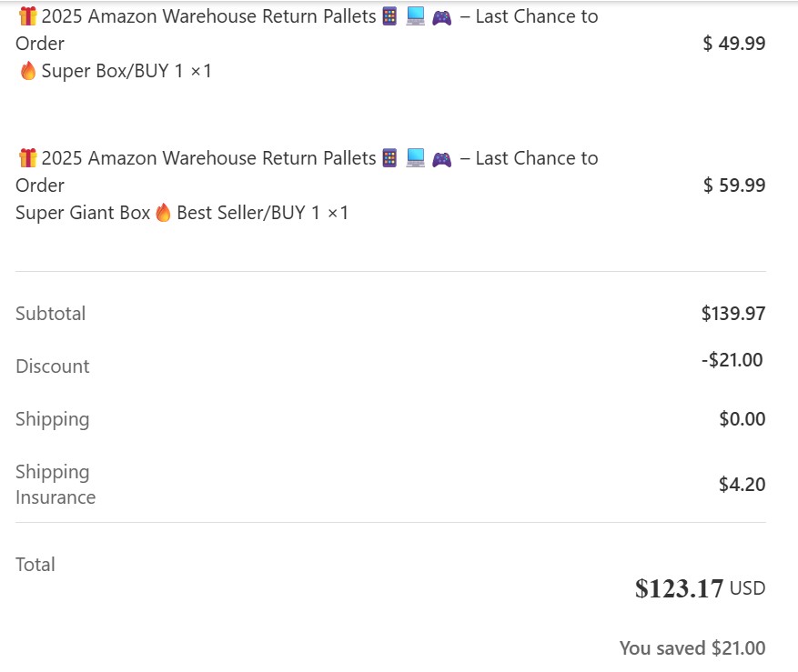Click the Discount label
The height and width of the screenshot is (672, 798).
pyautogui.click(x=53, y=366)
